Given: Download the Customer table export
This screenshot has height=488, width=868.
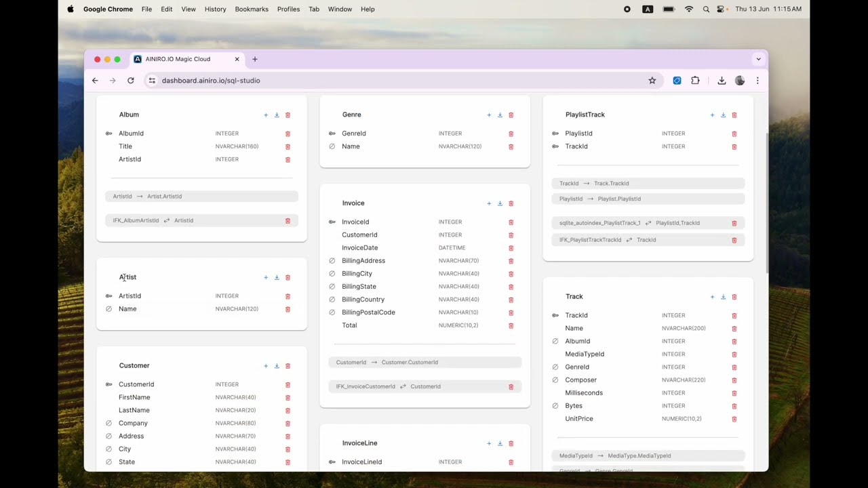Looking at the screenshot, I should (x=277, y=366).
